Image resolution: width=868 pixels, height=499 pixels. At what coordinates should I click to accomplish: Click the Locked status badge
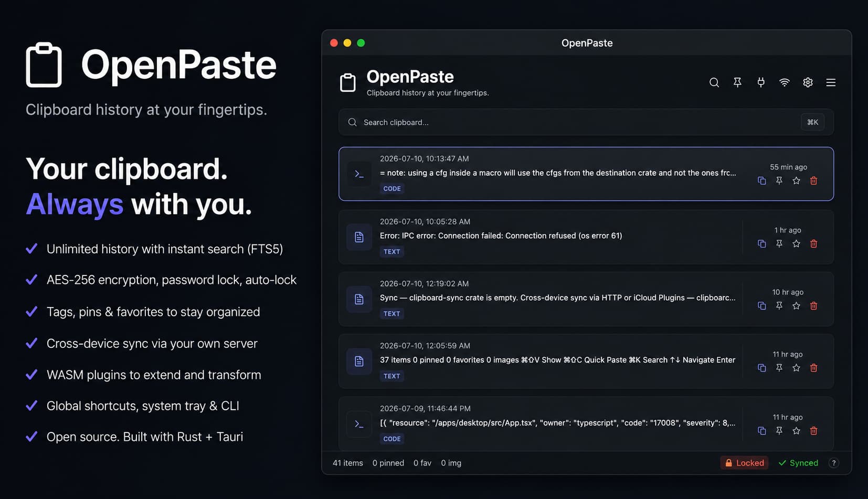744,463
